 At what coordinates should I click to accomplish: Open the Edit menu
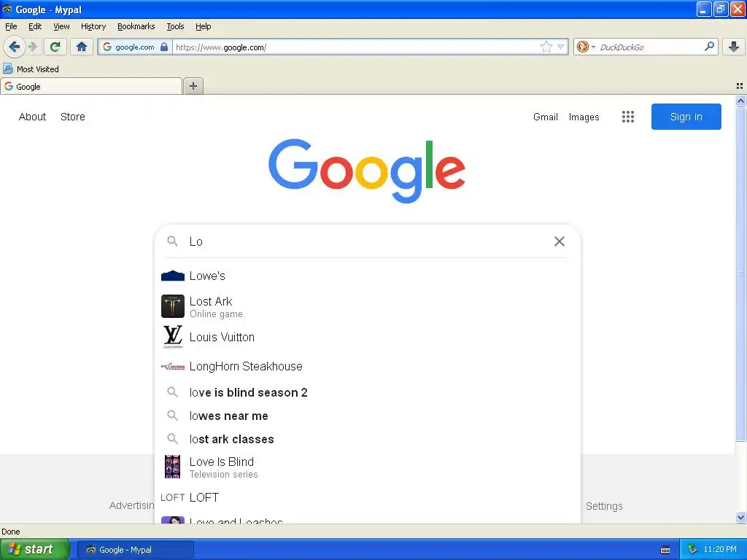point(35,26)
